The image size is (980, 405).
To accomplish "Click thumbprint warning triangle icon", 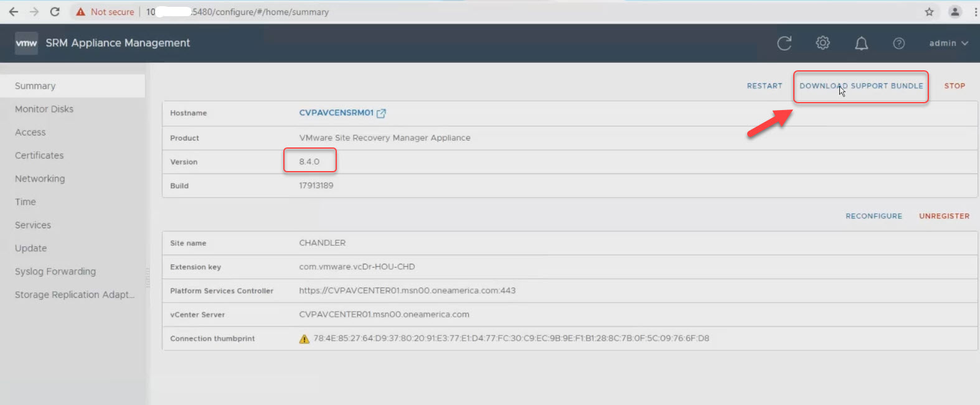I will tap(304, 339).
